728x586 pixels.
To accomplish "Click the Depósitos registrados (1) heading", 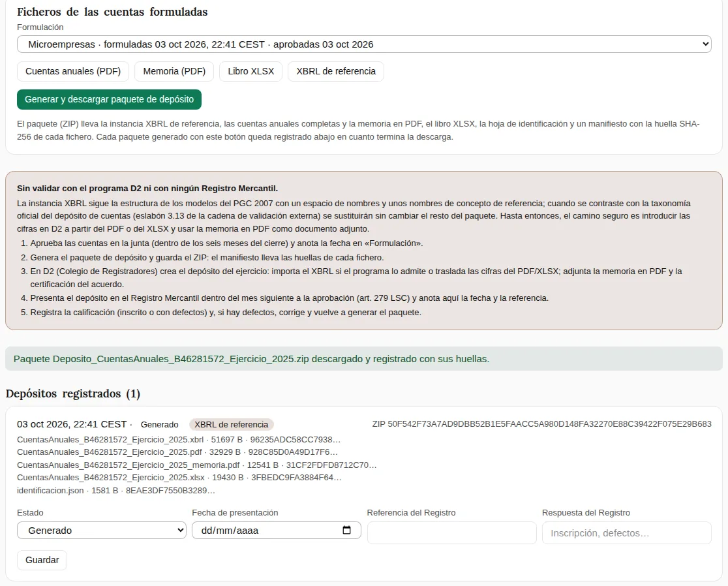I will tap(73, 393).
